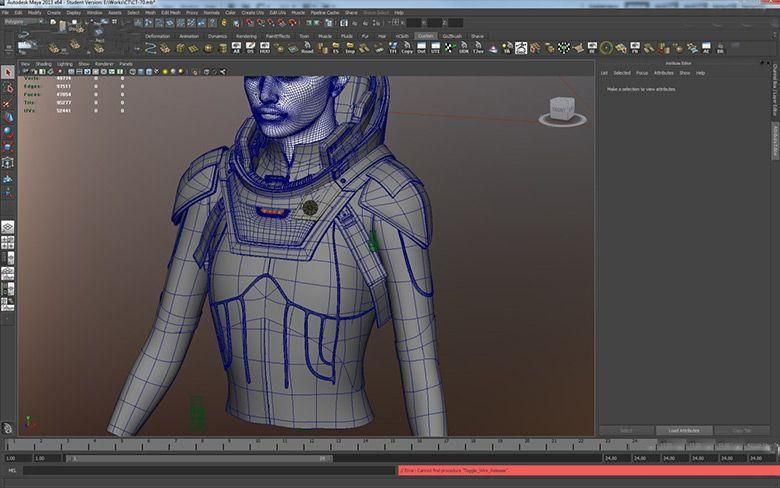Open Attribute Editor's Focus menu

[x=642, y=73]
